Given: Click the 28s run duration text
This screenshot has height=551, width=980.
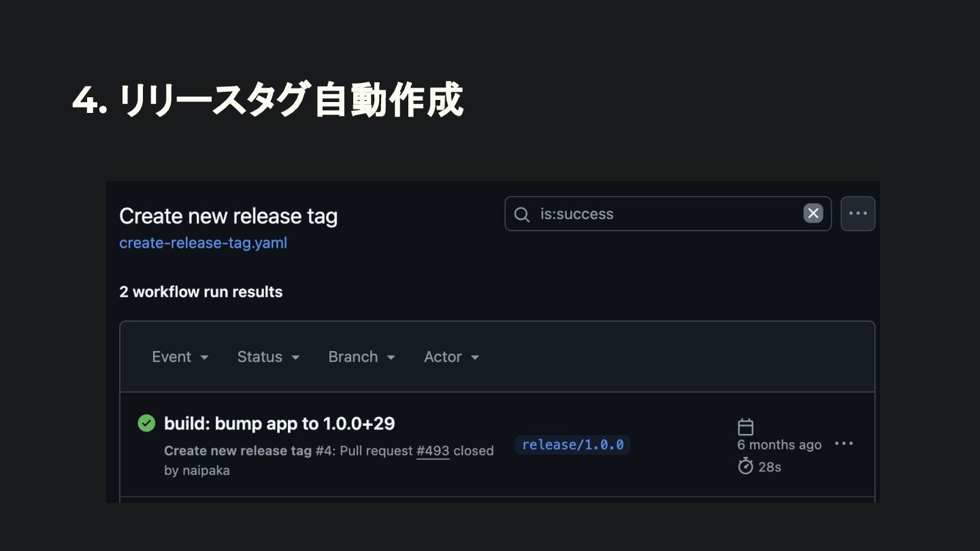Looking at the screenshot, I should [770, 467].
